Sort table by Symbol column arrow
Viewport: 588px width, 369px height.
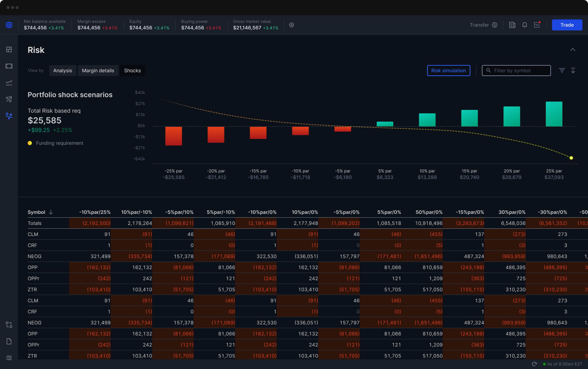coord(51,212)
